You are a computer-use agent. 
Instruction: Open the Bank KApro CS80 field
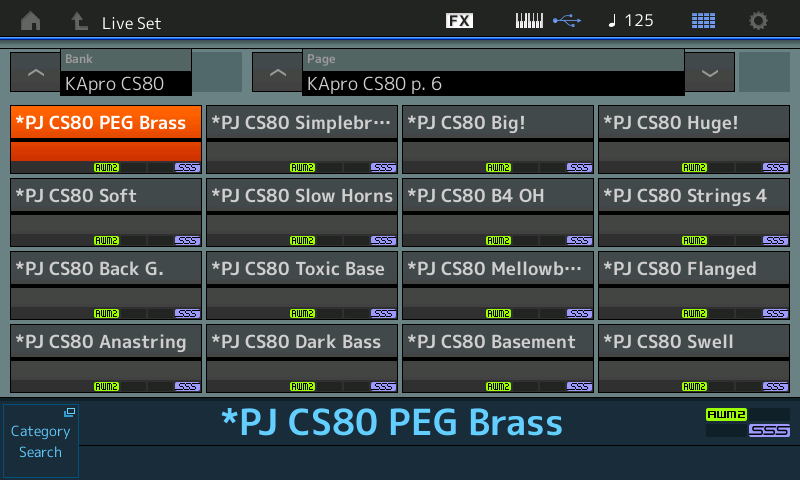point(126,73)
